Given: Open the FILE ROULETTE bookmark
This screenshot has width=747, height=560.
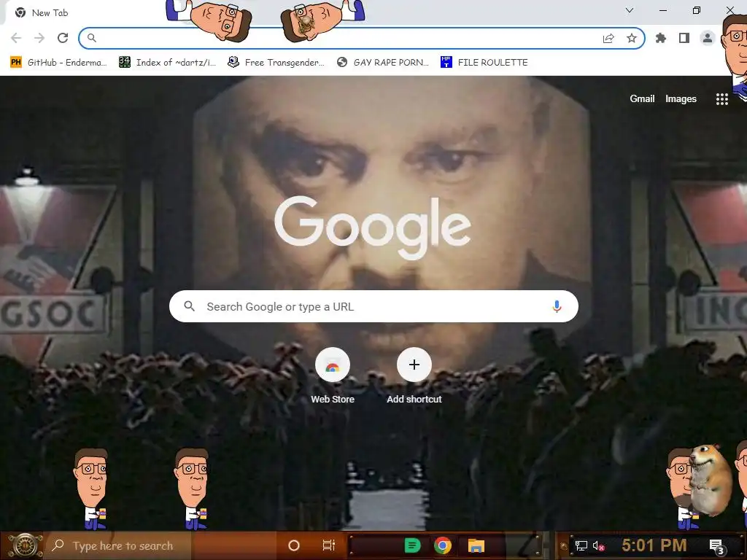Looking at the screenshot, I should pos(484,63).
